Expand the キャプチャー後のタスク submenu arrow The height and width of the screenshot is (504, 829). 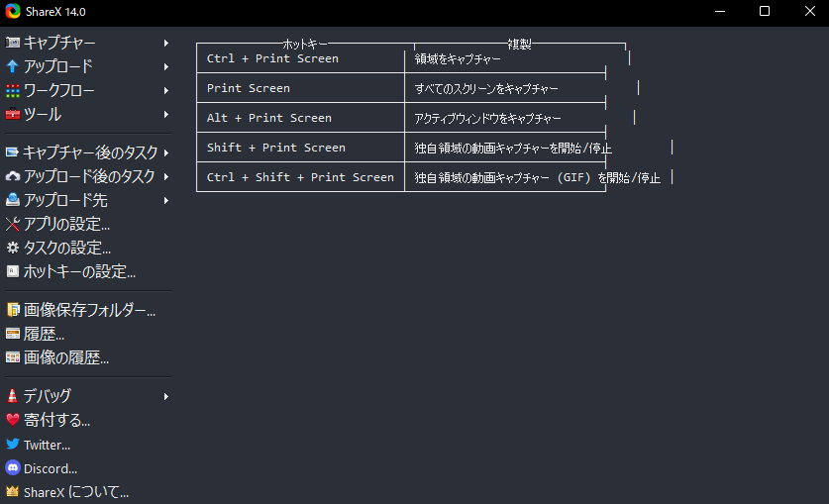166,152
